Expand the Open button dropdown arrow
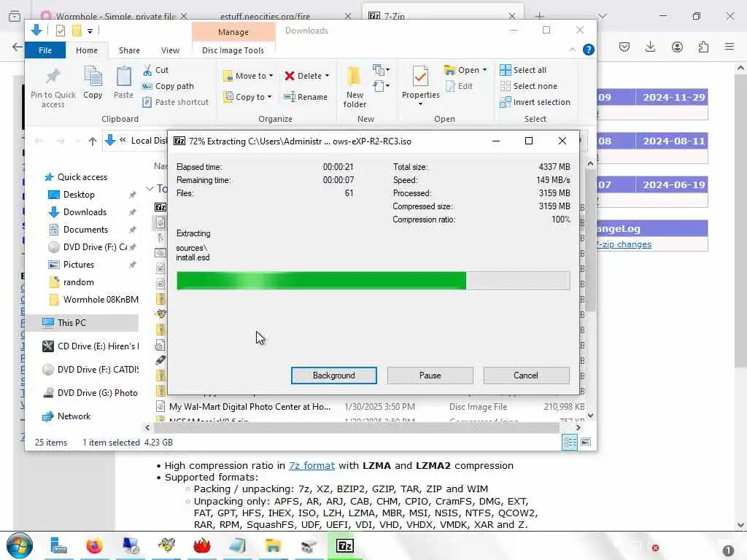This screenshot has height=560, width=747. point(484,70)
